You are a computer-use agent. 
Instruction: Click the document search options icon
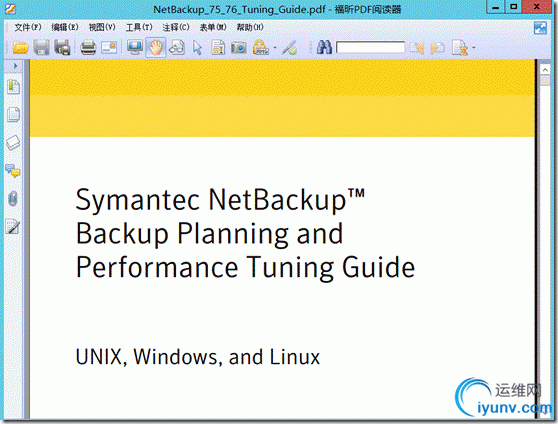tap(460, 47)
